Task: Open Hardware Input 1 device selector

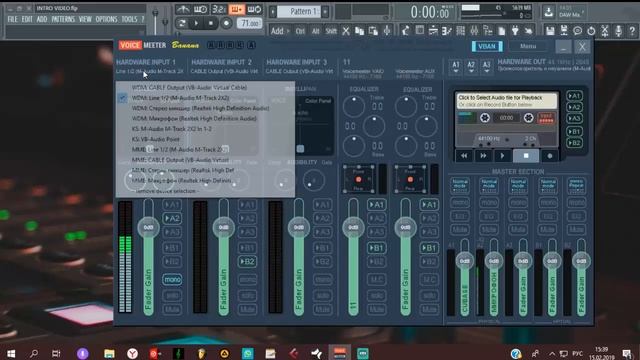Action: click(x=149, y=71)
